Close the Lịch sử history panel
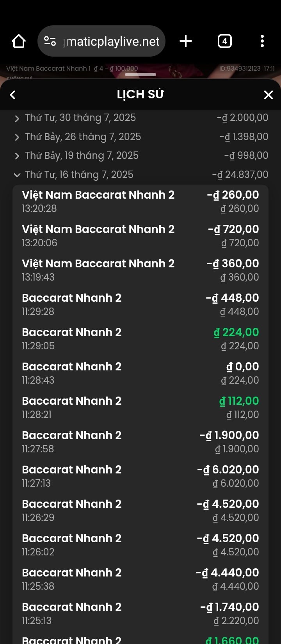This screenshot has height=644, width=281. pos(269,95)
